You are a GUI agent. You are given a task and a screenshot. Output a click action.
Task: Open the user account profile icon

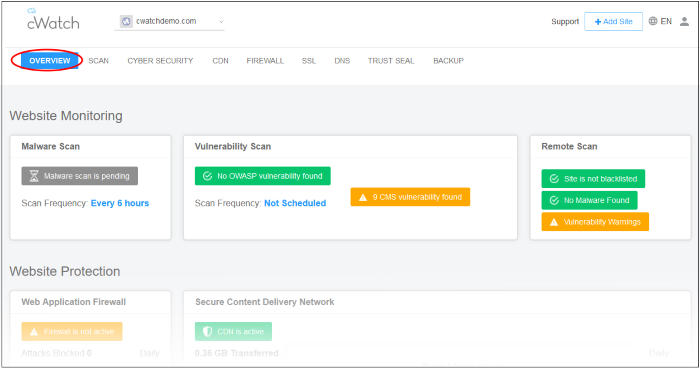(684, 21)
